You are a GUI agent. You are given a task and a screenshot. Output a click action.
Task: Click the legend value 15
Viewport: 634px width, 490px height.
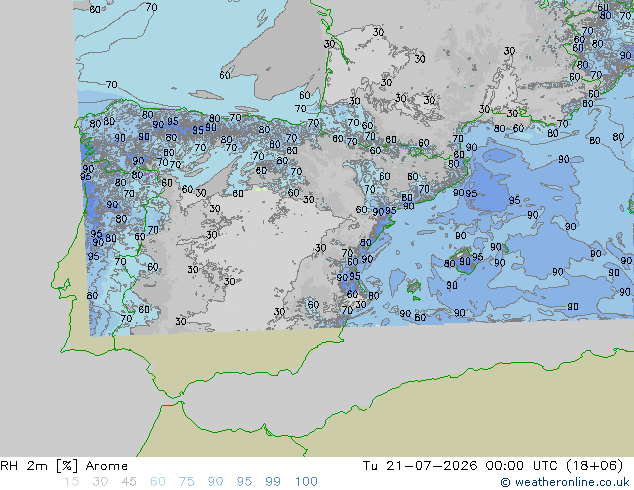coord(72,482)
